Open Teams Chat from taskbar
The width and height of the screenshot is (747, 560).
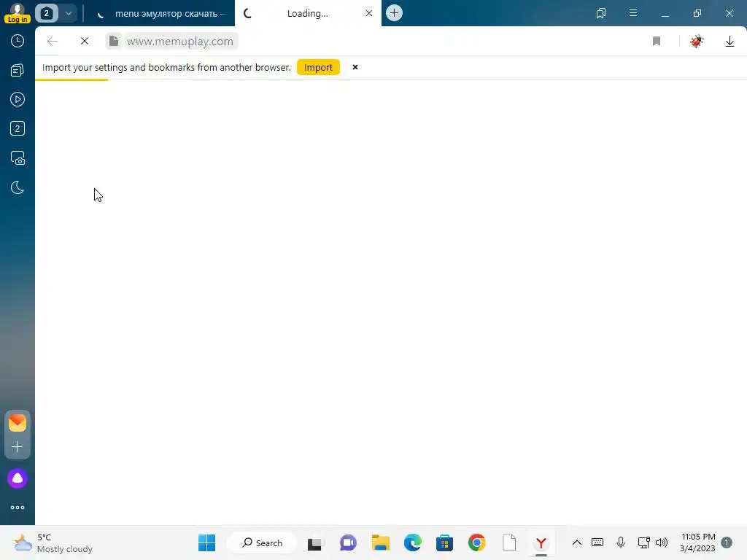pyautogui.click(x=348, y=542)
